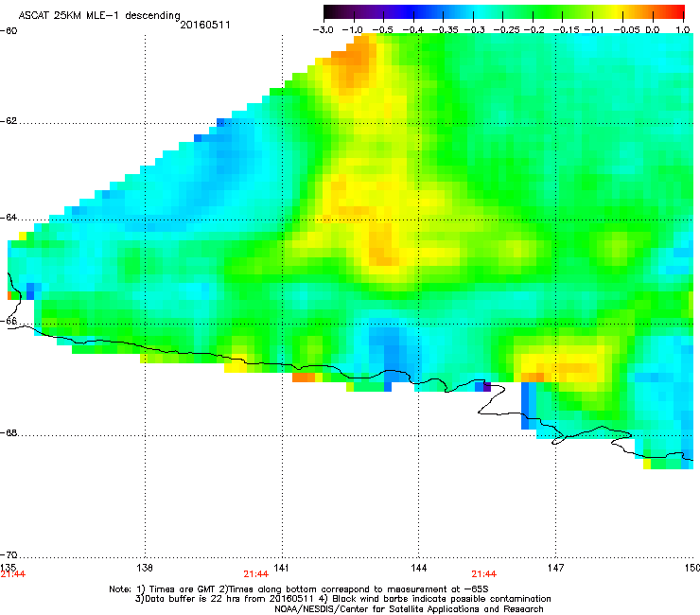700x615 pixels.
Task: Select the '-64' latitude axis label
Action: (9, 218)
